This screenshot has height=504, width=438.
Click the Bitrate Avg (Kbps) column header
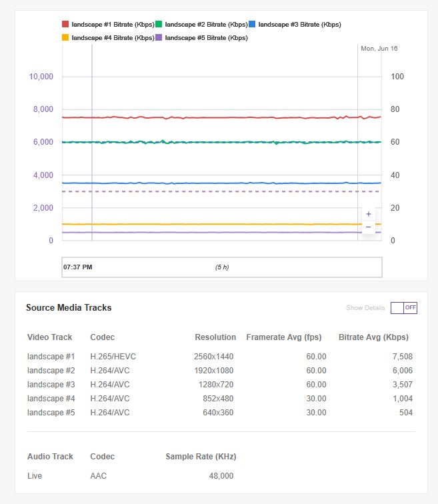(x=373, y=337)
